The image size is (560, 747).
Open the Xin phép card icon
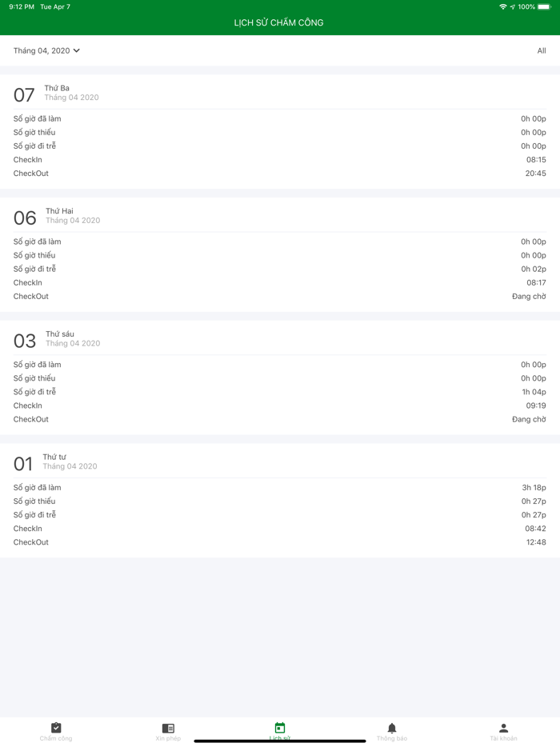tap(167, 728)
